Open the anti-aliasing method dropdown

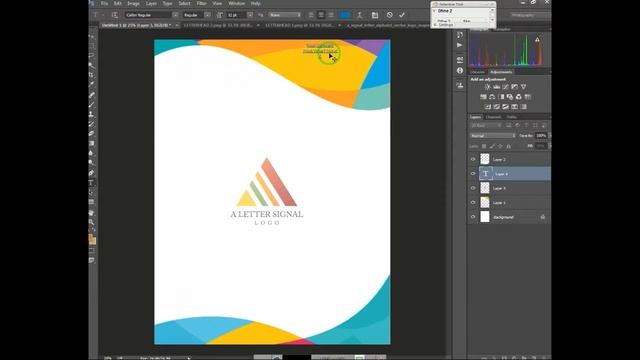[x=285, y=15]
